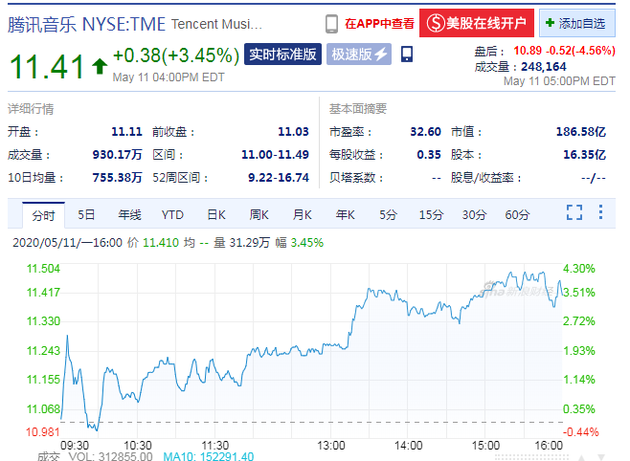Image resolution: width=630 pixels, height=461 pixels.
Task: Click volume value 930.17万
Action: (x=117, y=155)
